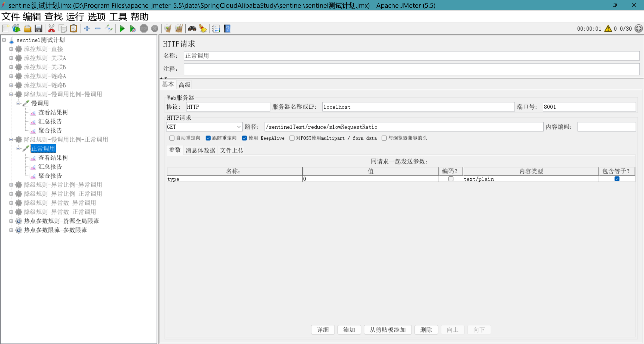
Task: Click the 添加 button to add a parameter
Action: (349, 330)
